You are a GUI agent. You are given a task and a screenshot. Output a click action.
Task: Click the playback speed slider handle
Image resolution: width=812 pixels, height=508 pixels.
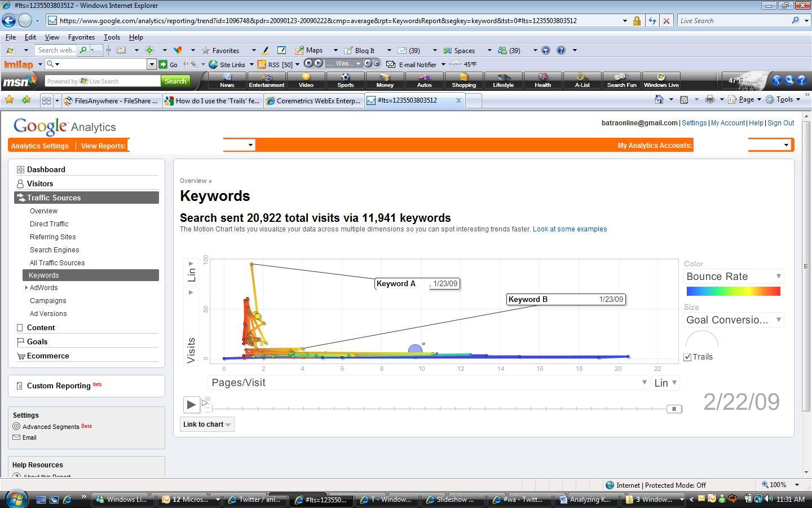click(205, 402)
